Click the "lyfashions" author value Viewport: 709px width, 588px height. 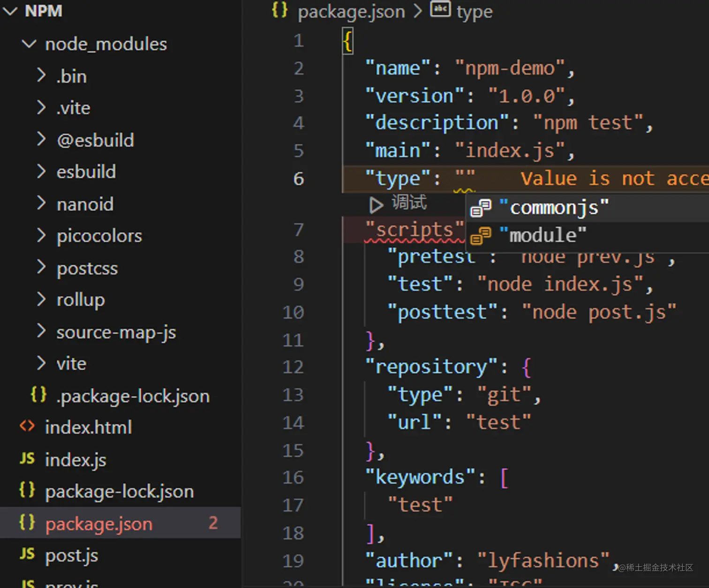tap(543, 561)
